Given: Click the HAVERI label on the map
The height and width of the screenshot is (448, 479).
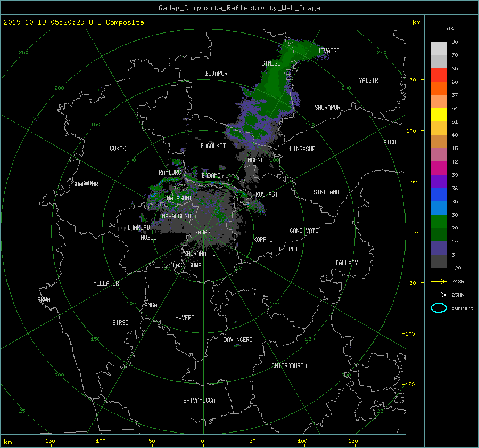Looking at the screenshot, I should [185, 318].
